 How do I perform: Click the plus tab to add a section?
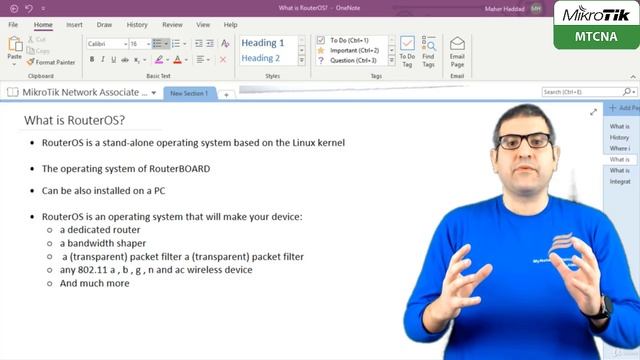[226, 95]
